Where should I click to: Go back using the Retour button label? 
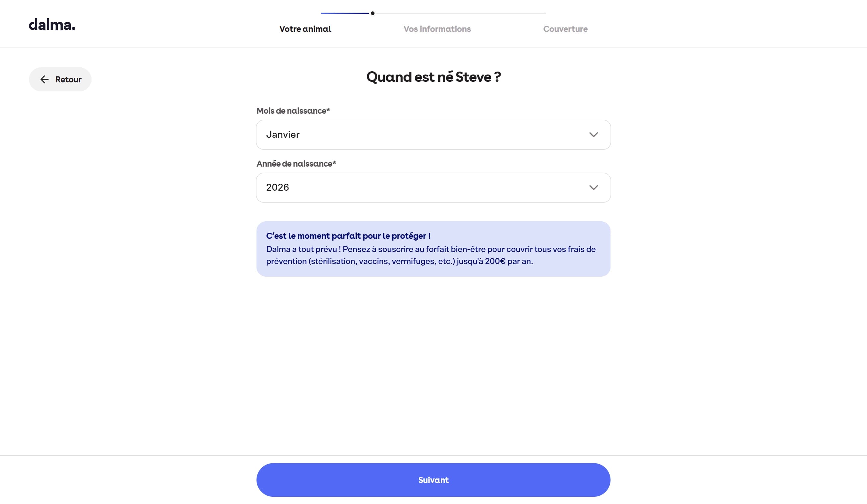click(x=68, y=79)
